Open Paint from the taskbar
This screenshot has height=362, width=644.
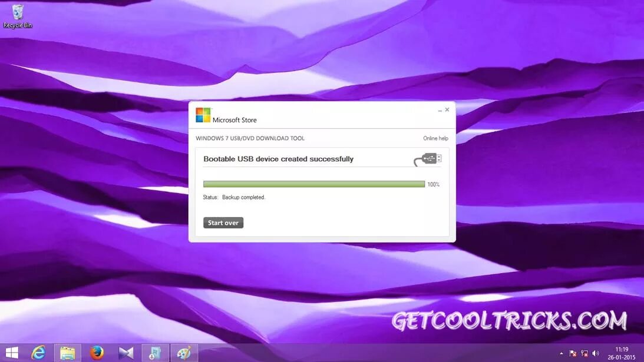184,353
